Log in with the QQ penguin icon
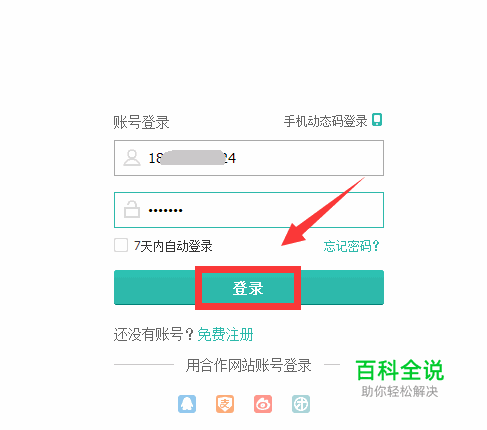Viewport: 487px width, 430px height. click(x=187, y=404)
